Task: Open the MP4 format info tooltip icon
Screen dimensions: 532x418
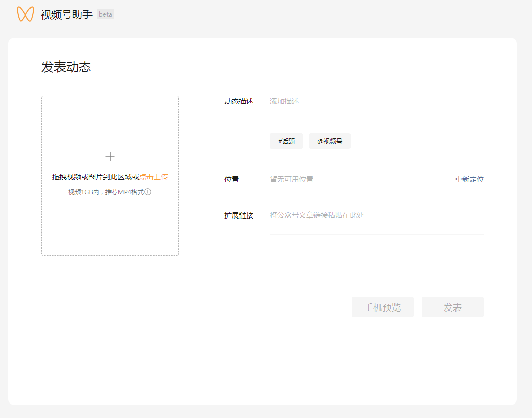Action: [x=149, y=190]
